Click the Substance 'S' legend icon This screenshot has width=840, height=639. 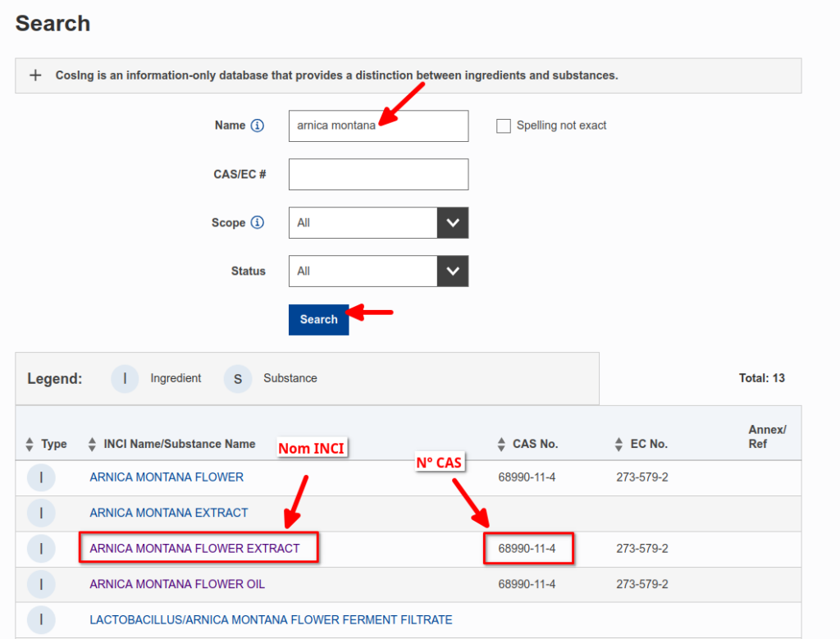tap(238, 379)
